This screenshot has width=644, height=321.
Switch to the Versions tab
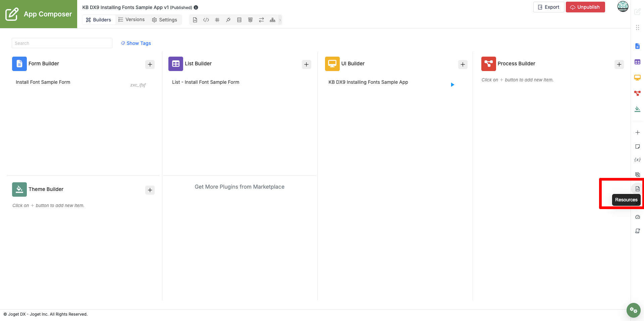point(131,20)
